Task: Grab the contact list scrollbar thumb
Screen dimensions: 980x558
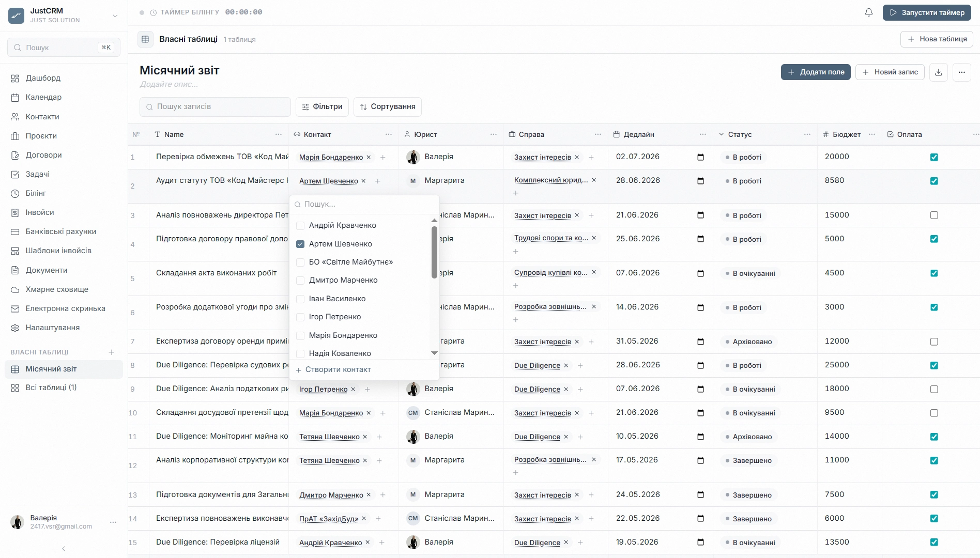Action: click(x=434, y=252)
